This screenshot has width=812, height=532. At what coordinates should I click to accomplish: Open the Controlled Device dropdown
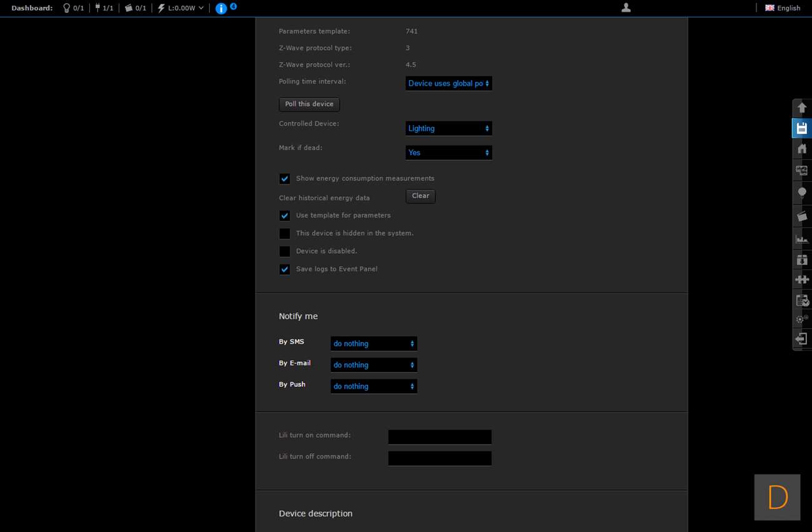[448, 128]
